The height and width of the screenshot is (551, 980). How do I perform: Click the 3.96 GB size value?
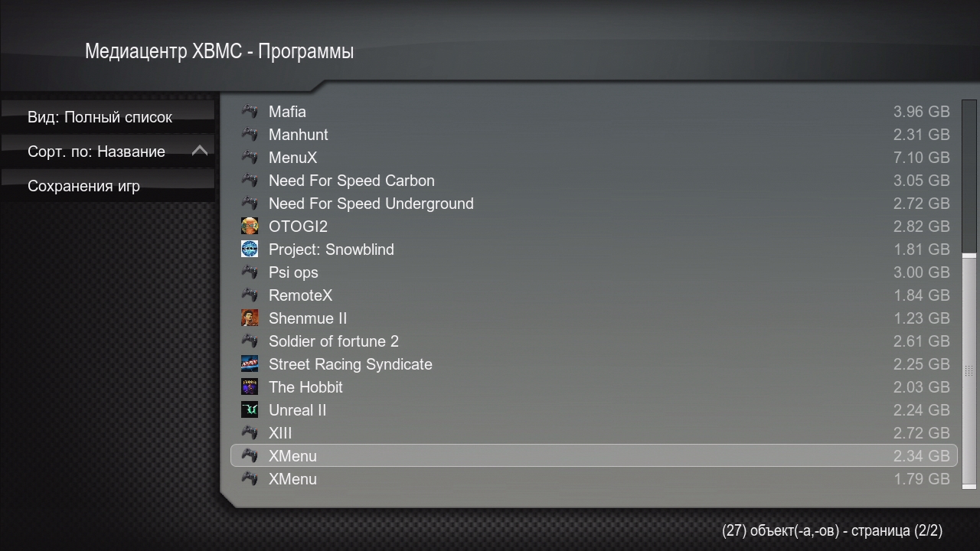(921, 112)
